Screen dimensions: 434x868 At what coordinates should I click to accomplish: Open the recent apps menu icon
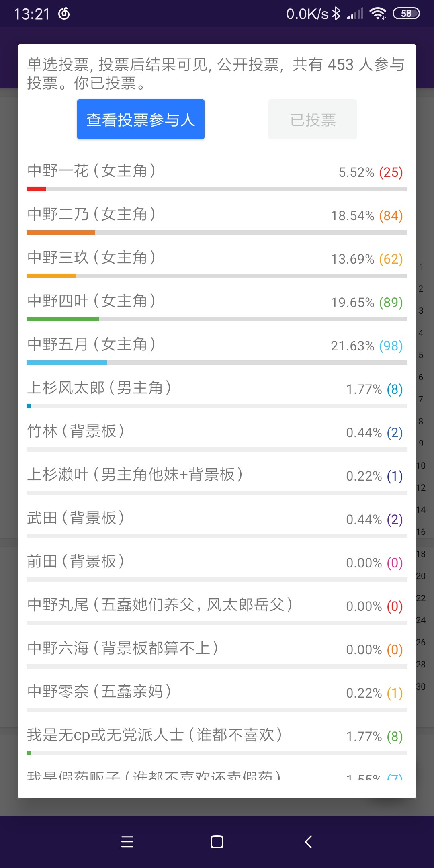click(x=127, y=841)
